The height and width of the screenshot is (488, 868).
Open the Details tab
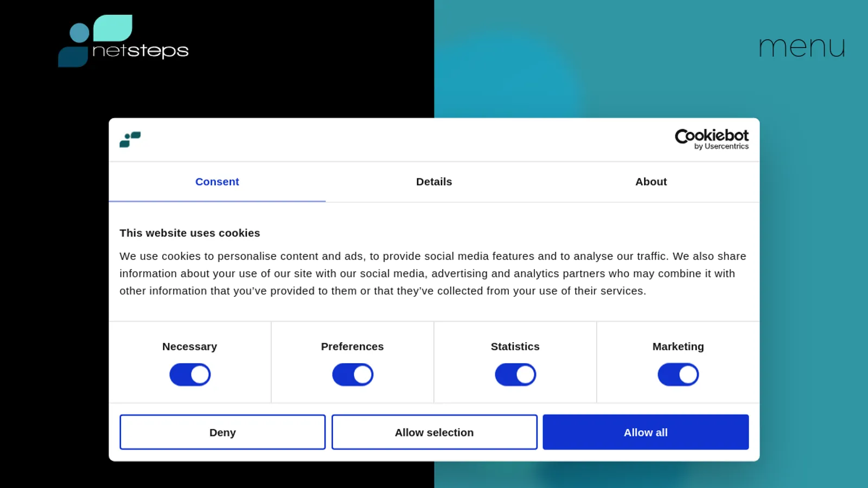pyautogui.click(x=434, y=182)
